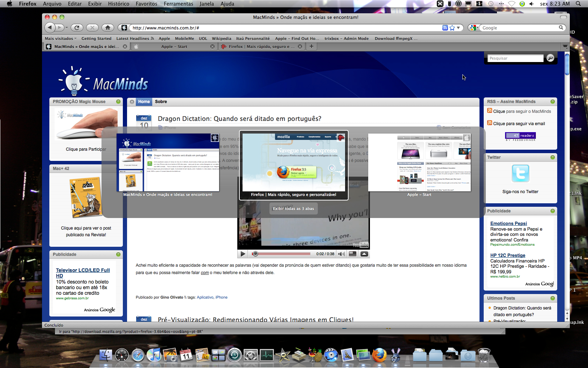This screenshot has height=368, width=588.
Task: Mute the video with speaker icon
Action: coord(341,254)
